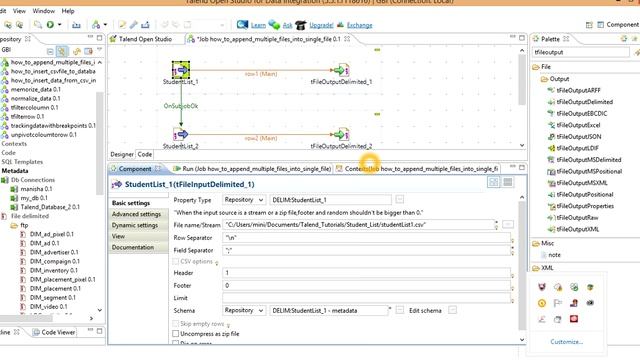This screenshot has width=640, height=360.
Task: Open the Schema Repository dropdown
Action: click(x=244, y=310)
